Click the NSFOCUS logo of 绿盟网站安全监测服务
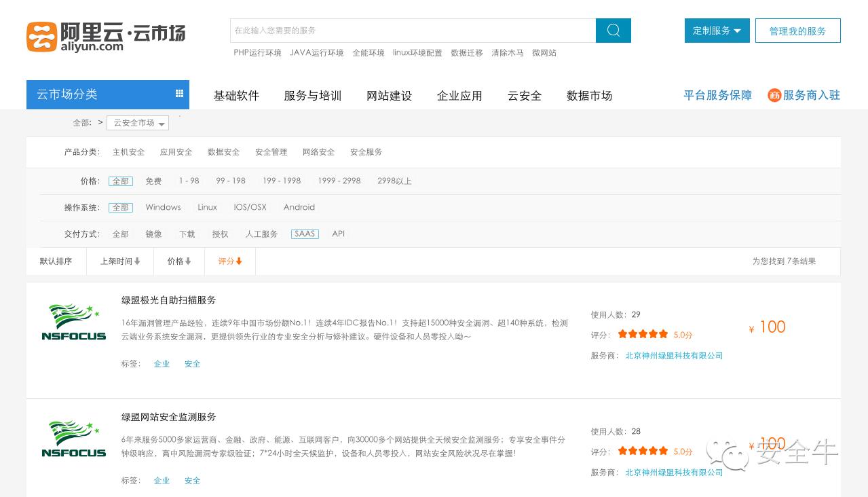 click(73, 438)
